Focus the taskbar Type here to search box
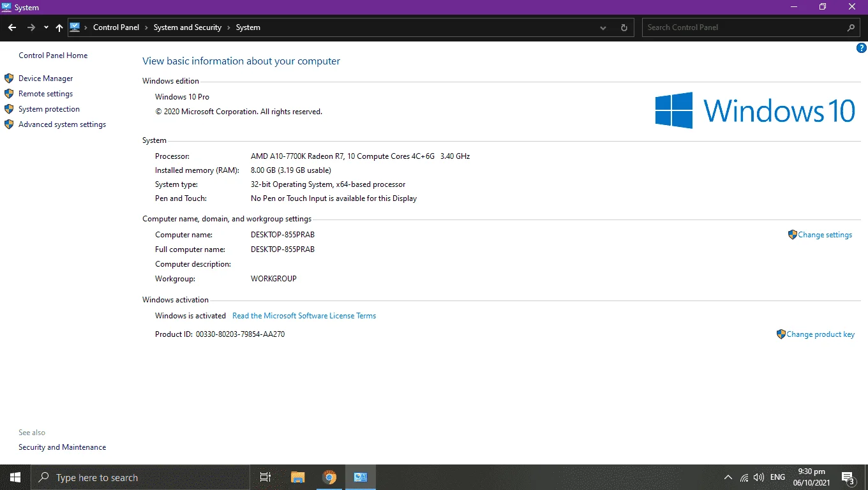868x490 pixels. [x=140, y=477]
